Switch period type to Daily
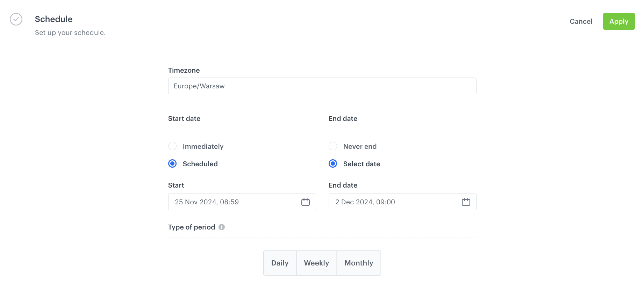Image resolution: width=644 pixels, height=306 pixels. pos(280,263)
